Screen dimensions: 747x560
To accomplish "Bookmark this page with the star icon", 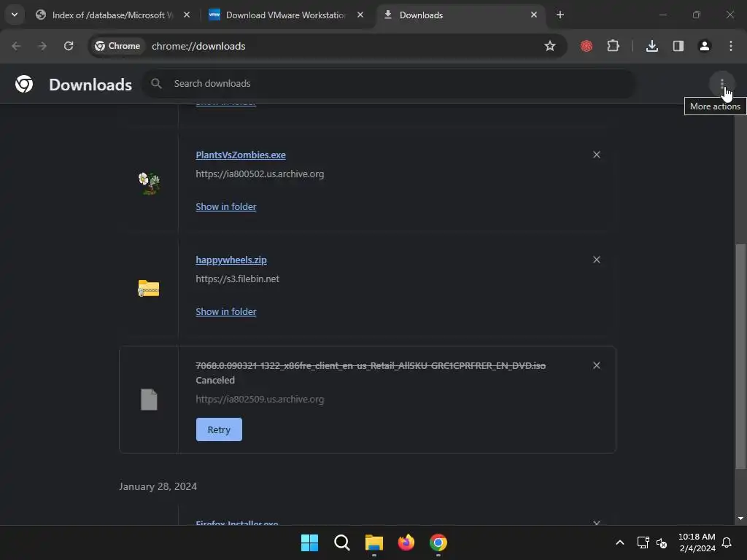I will [x=550, y=46].
